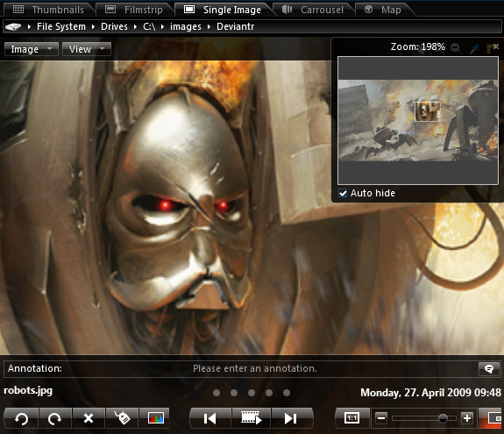The image size is (504, 434).
Task: Expand arrow before File System
Action: click(x=29, y=26)
